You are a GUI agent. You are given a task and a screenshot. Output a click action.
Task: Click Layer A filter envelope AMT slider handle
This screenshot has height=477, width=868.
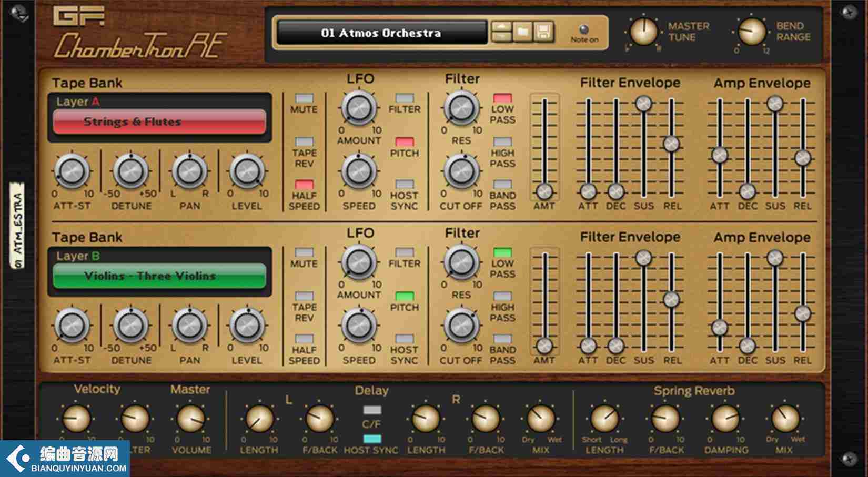[544, 191]
